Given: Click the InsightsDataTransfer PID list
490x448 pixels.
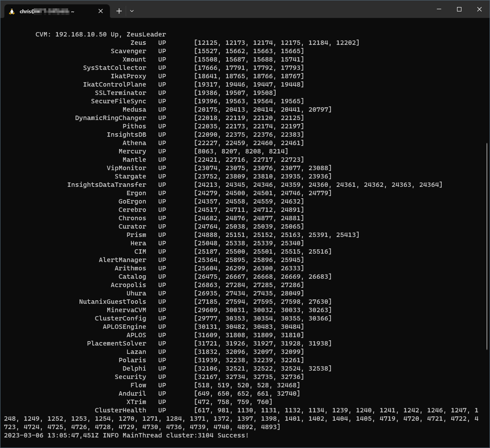Looking at the screenshot, I should 318,185.
